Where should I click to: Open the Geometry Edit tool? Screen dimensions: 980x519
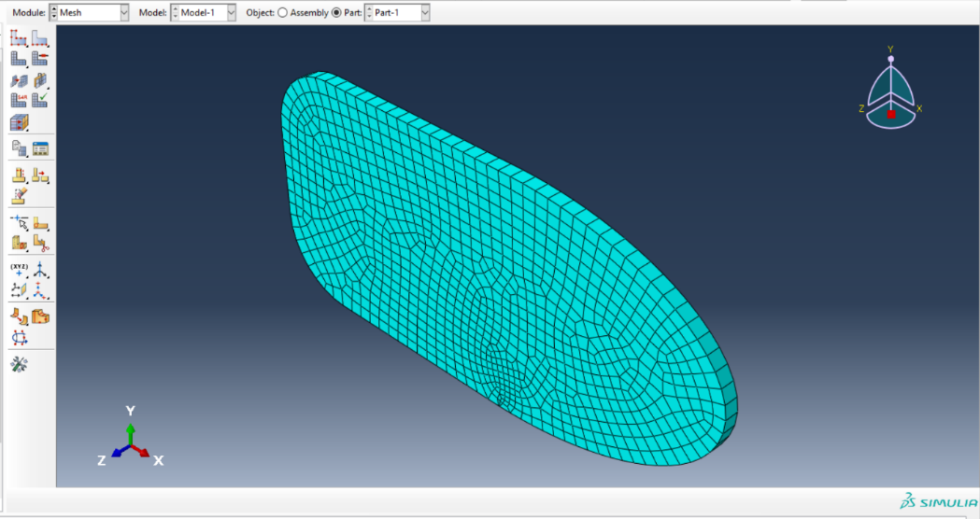pos(40,316)
